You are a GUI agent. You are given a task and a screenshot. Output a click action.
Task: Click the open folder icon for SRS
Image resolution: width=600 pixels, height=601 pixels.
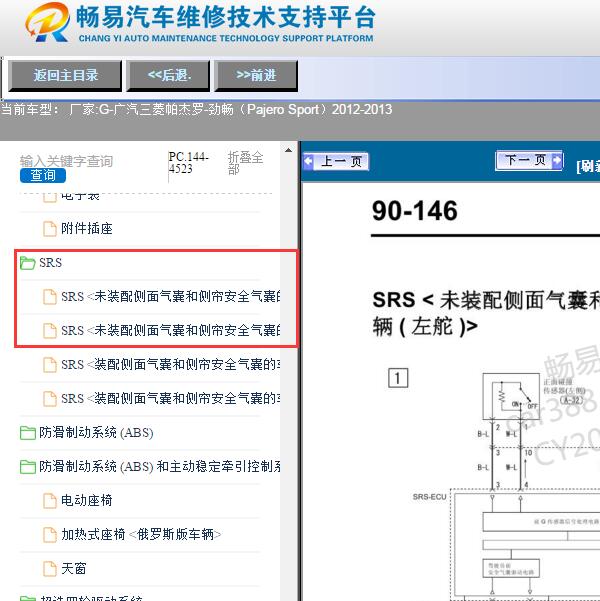coord(28,263)
